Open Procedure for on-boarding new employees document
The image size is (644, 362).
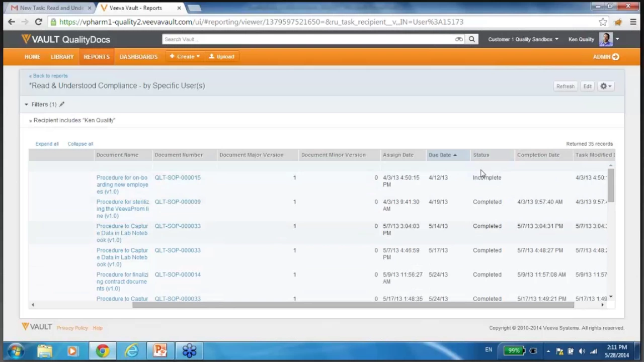click(122, 185)
